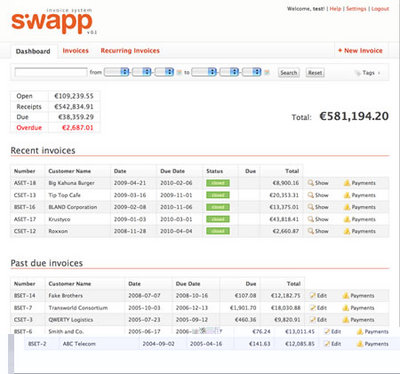
Task: Click the swapp invoice system logo
Action: (x=53, y=21)
